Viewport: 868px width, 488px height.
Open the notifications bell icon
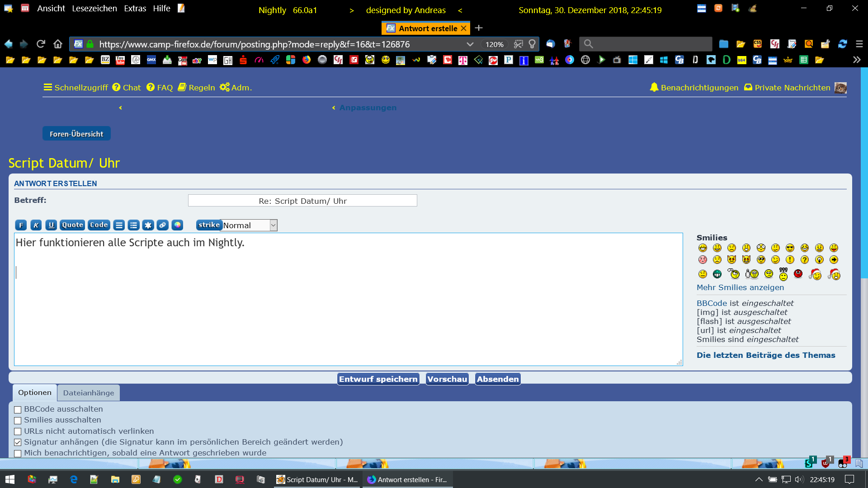coord(654,87)
